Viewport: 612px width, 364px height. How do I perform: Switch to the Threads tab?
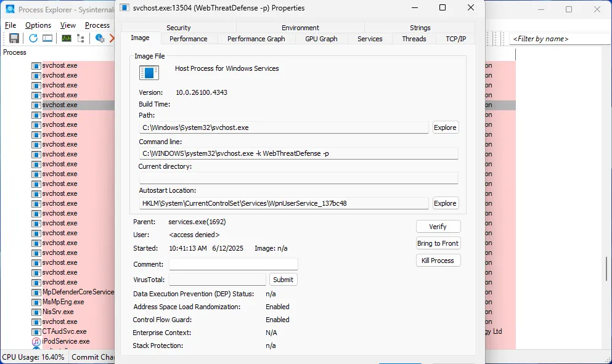414,39
